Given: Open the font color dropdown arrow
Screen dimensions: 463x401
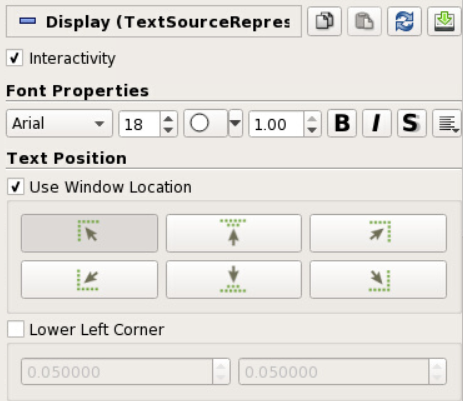Looking at the screenshot, I should point(236,123).
